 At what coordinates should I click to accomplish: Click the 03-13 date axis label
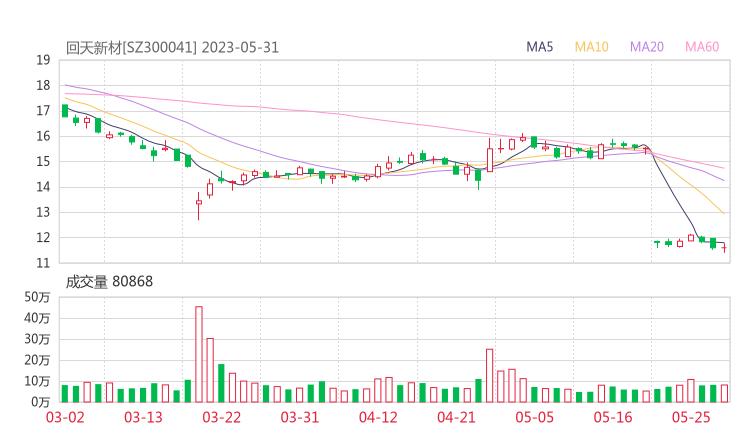[143, 418]
